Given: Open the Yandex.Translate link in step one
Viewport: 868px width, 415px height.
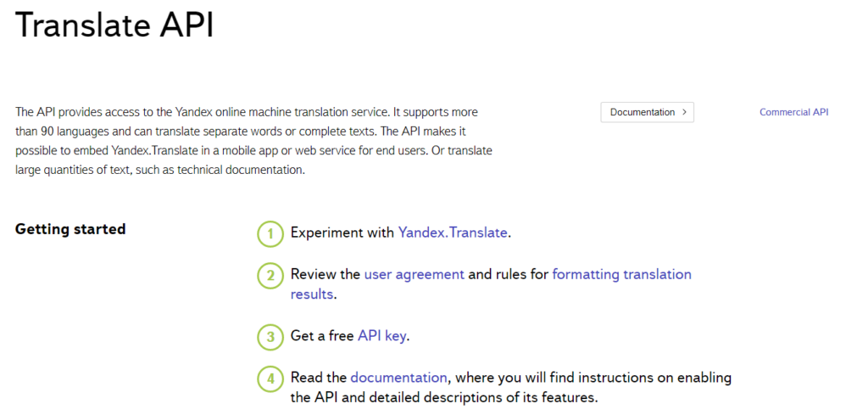Looking at the screenshot, I should [453, 233].
